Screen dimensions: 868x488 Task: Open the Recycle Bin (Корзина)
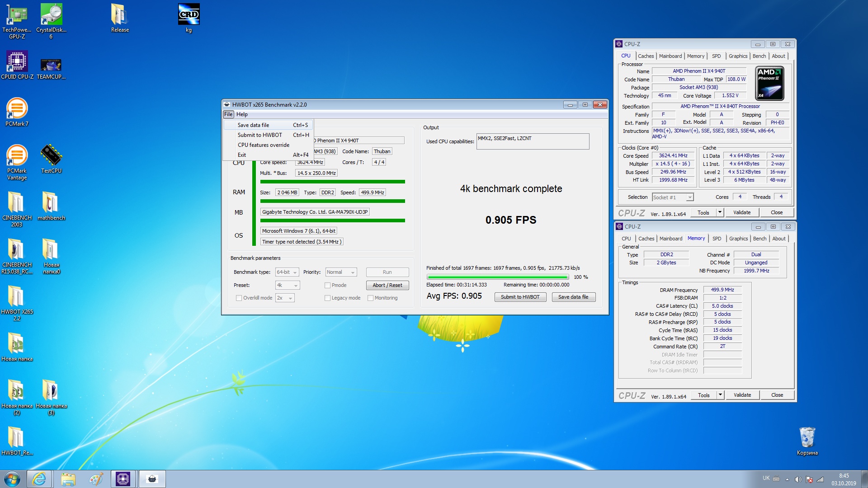[x=807, y=441]
